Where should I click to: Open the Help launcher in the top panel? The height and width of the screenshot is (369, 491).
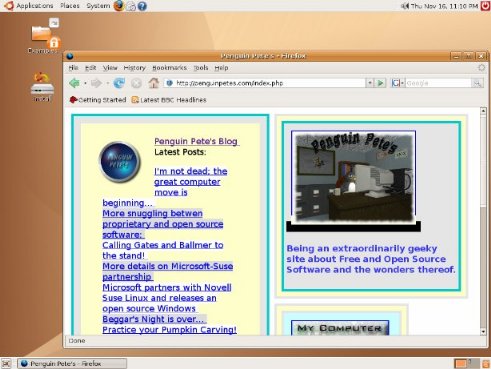(142, 6)
